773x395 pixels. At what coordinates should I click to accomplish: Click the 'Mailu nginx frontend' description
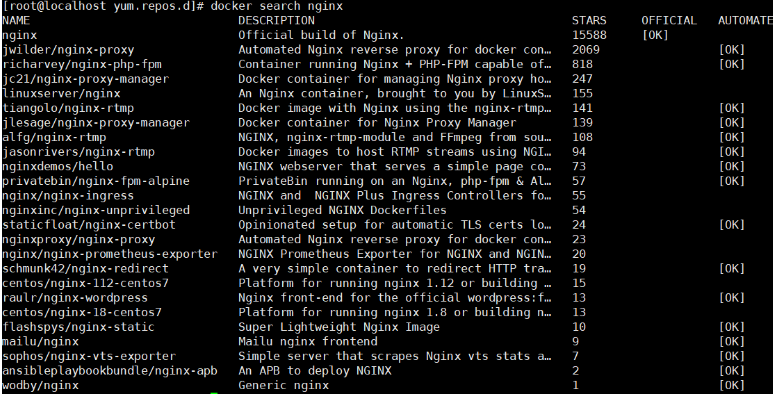[308, 341]
